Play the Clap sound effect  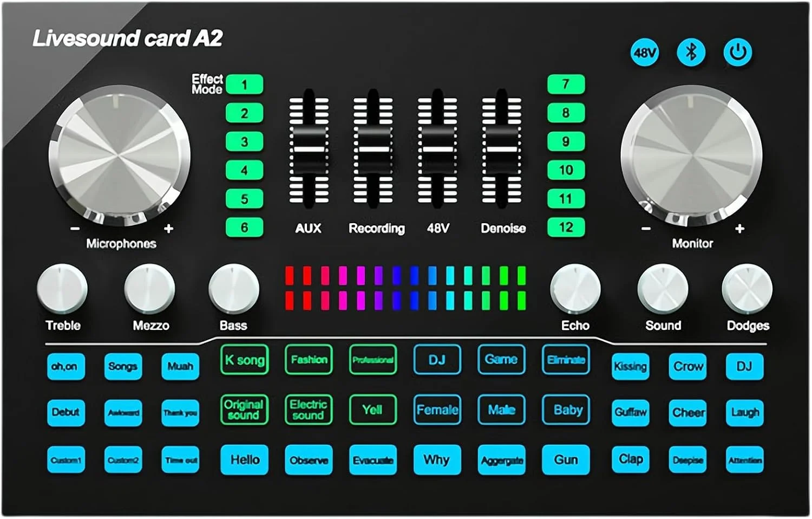click(x=631, y=459)
